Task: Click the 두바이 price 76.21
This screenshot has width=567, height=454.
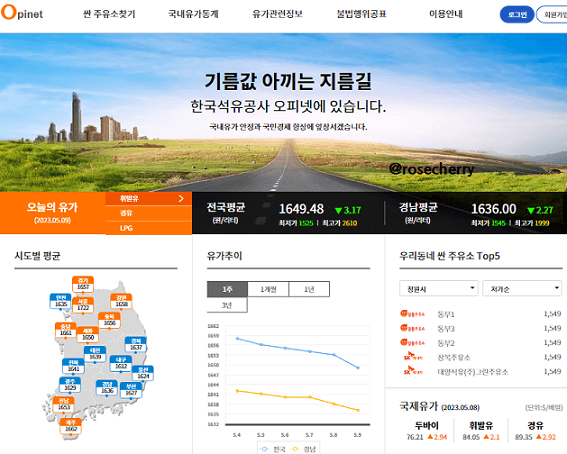Action: click(x=415, y=437)
